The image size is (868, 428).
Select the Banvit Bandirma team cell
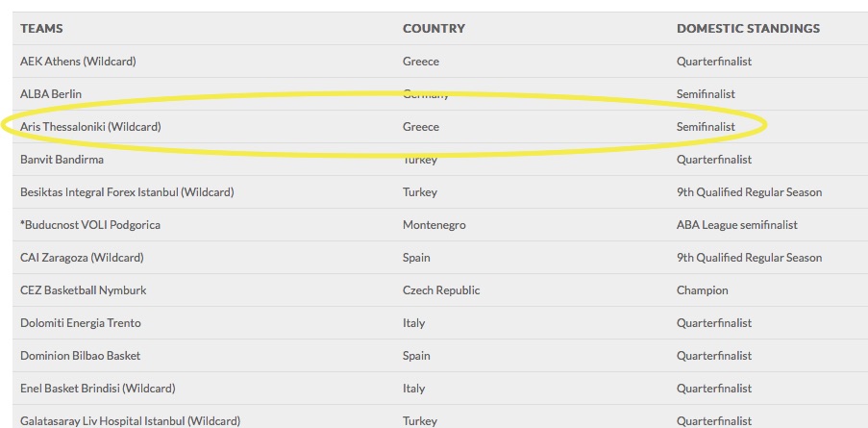click(62, 160)
